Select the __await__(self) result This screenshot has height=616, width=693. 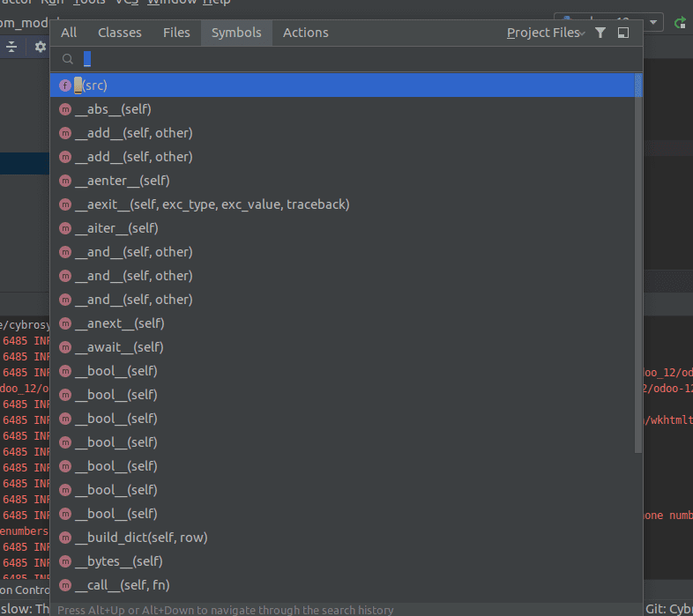pos(342,347)
